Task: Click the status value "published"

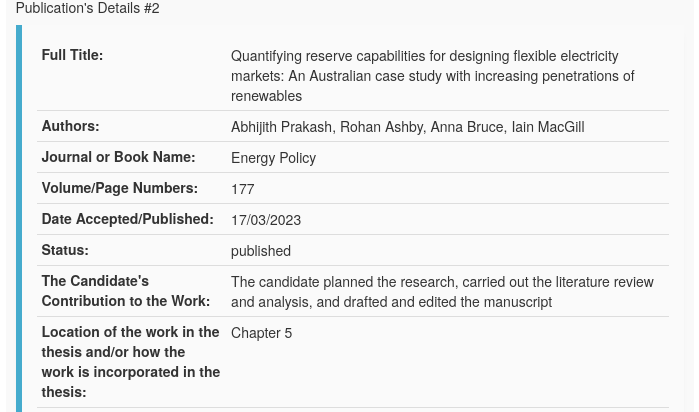Action: tap(261, 252)
